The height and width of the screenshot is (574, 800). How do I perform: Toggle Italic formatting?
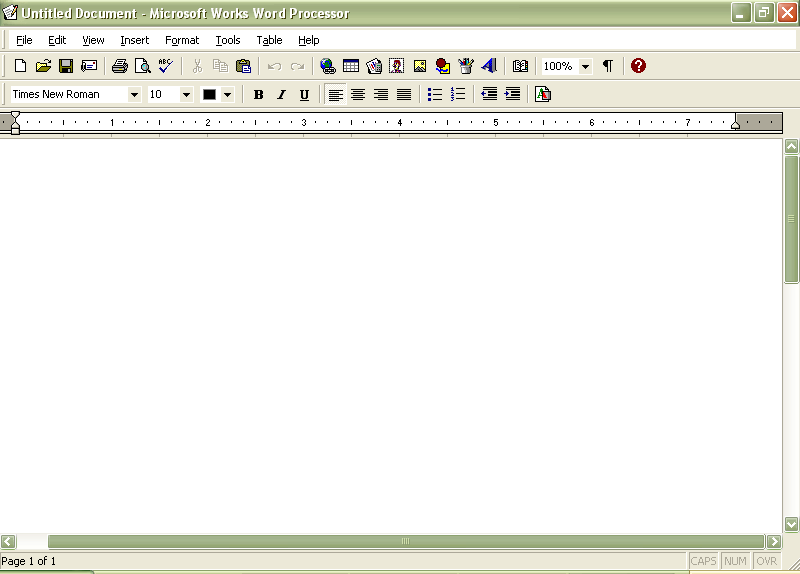point(281,94)
